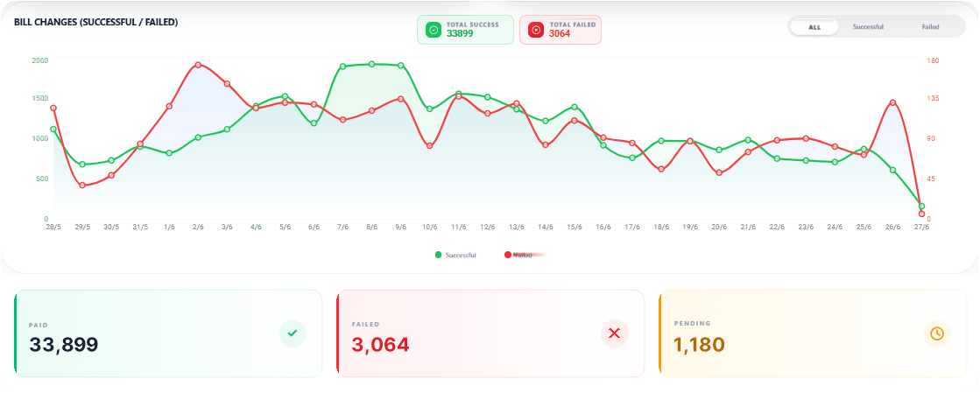Click the Paid card checkmark icon
Viewport: 980px width, 393px height.
coord(292,333)
